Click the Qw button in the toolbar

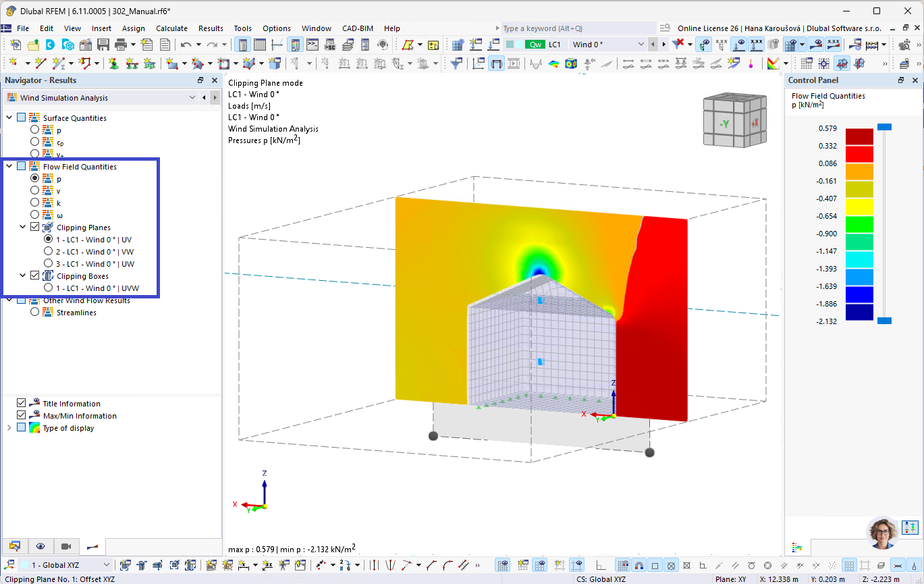coord(535,43)
